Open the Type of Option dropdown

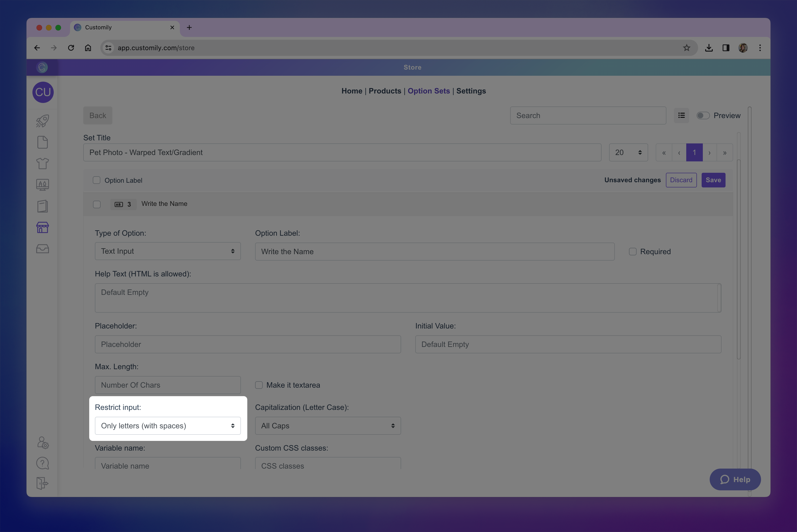[168, 251]
